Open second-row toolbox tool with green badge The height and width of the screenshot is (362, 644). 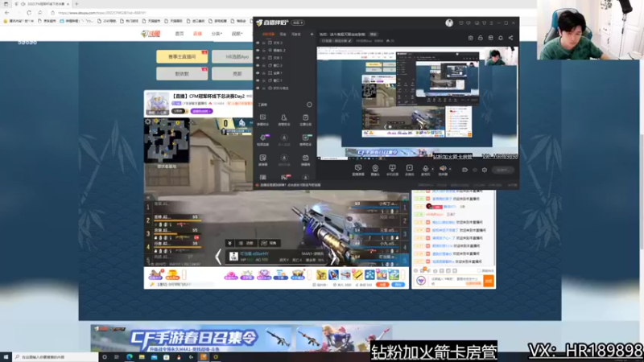click(x=306, y=139)
